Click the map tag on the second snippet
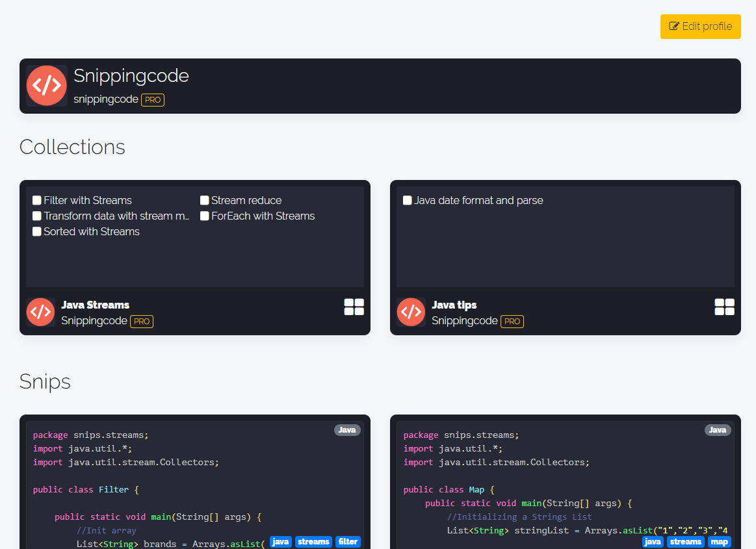This screenshot has height=549, width=756. point(720,541)
